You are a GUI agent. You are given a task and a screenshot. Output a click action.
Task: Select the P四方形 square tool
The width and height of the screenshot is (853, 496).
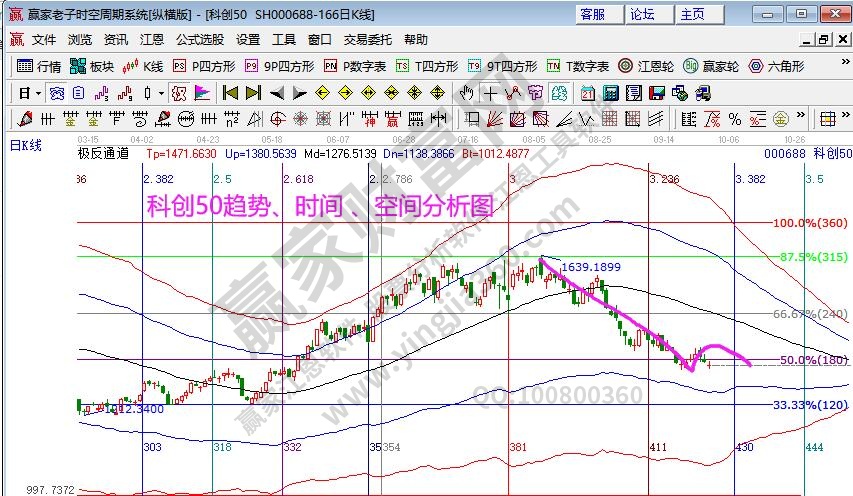205,66
